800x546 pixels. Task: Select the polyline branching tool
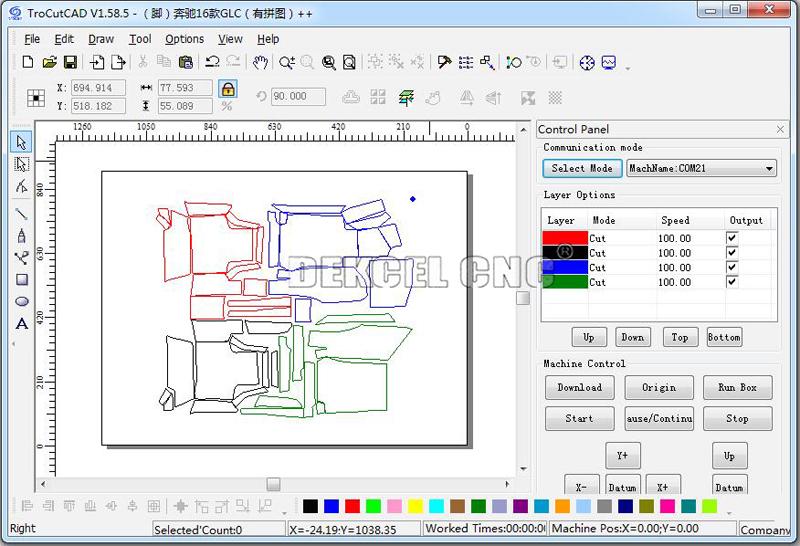(x=21, y=258)
